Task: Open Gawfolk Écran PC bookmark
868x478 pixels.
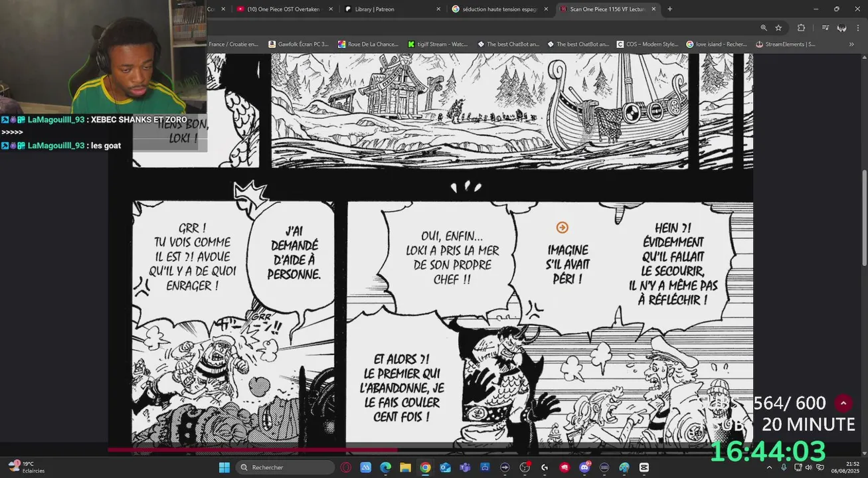Action: (299, 44)
